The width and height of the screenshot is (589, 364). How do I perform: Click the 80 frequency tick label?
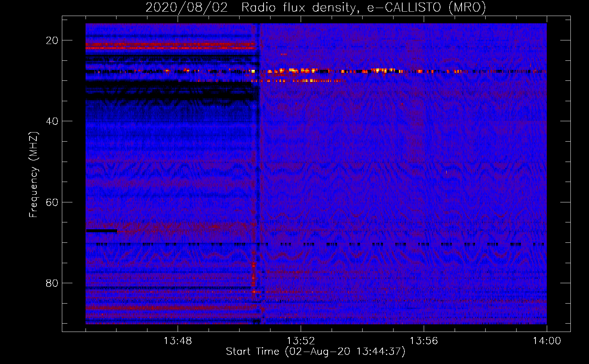[x=52, y=283]
